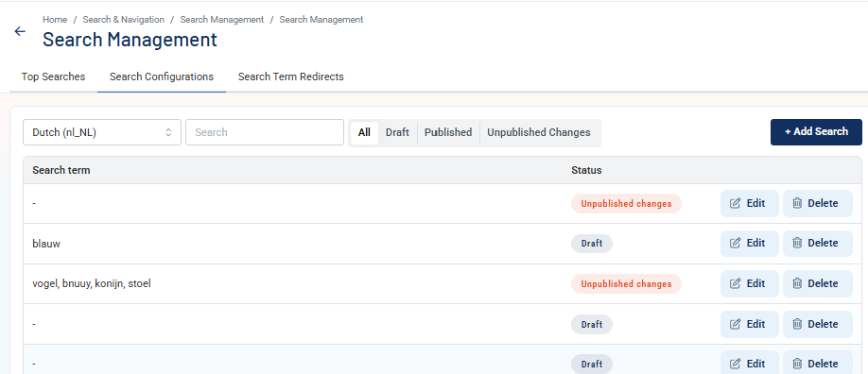The width and height of the screenshot is (868, 374).
Task: Click the Search term column header
Action: [61, 170]
